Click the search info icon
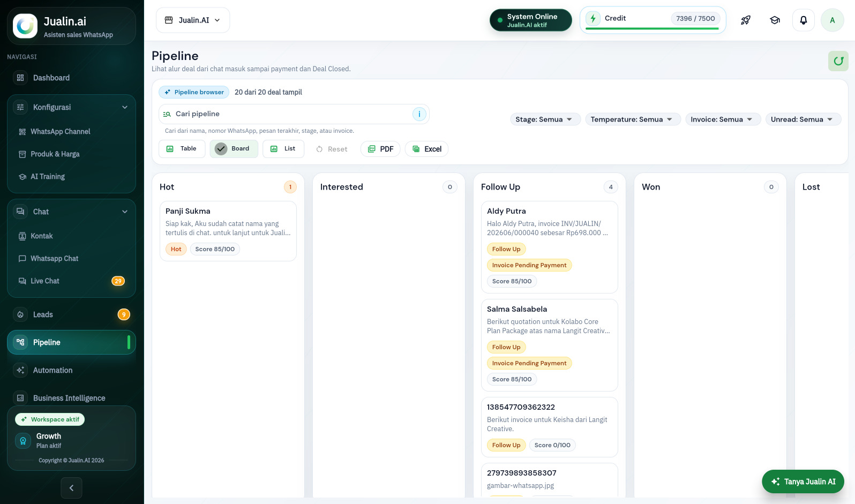The height and width of the screenshot is (504, 855). [419, 114]
